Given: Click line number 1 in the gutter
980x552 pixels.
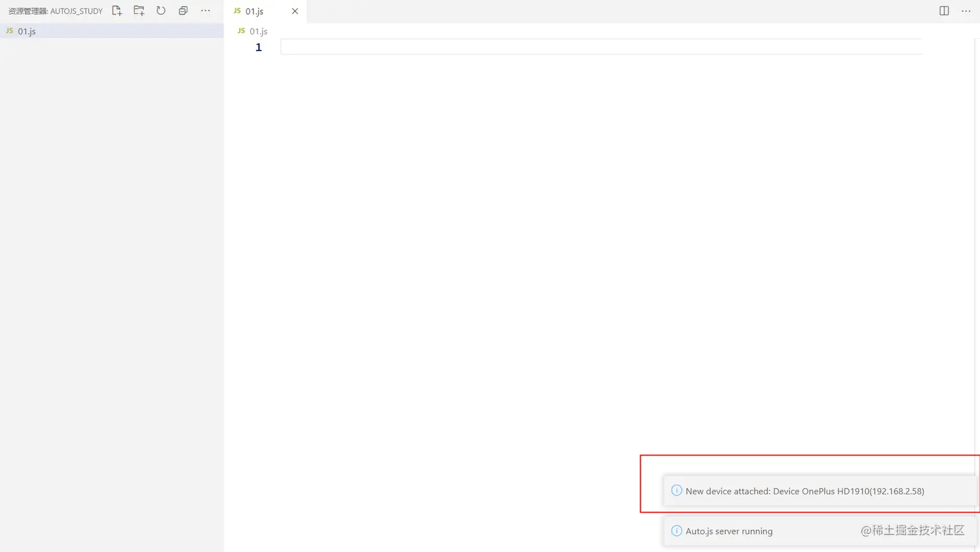Looking at the screenshot, I should [x=259, y=47].
